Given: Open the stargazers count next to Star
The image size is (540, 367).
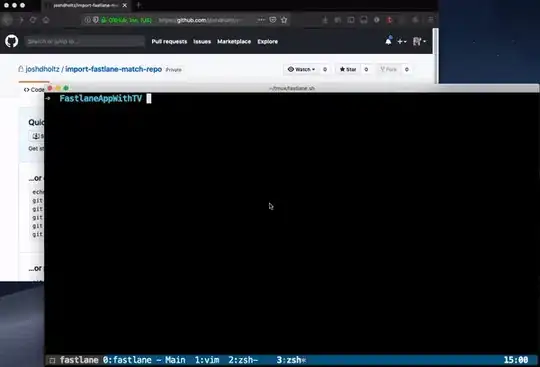Looking at the screenshot, I should click(366, 69).
